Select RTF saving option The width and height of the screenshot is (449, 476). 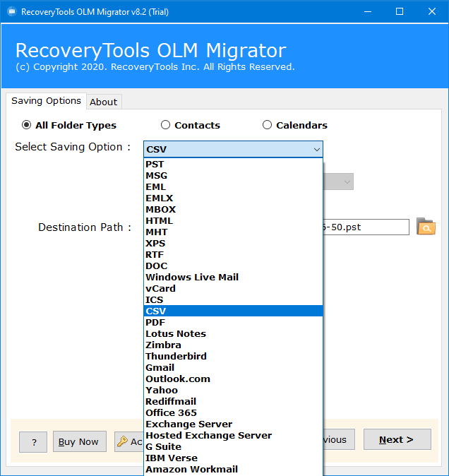233,254
